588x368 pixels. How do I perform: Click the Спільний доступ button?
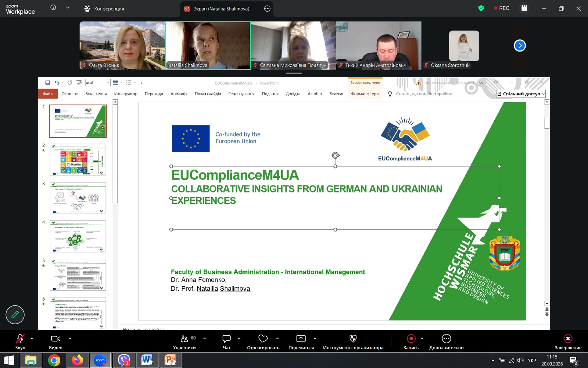point(521,94)
